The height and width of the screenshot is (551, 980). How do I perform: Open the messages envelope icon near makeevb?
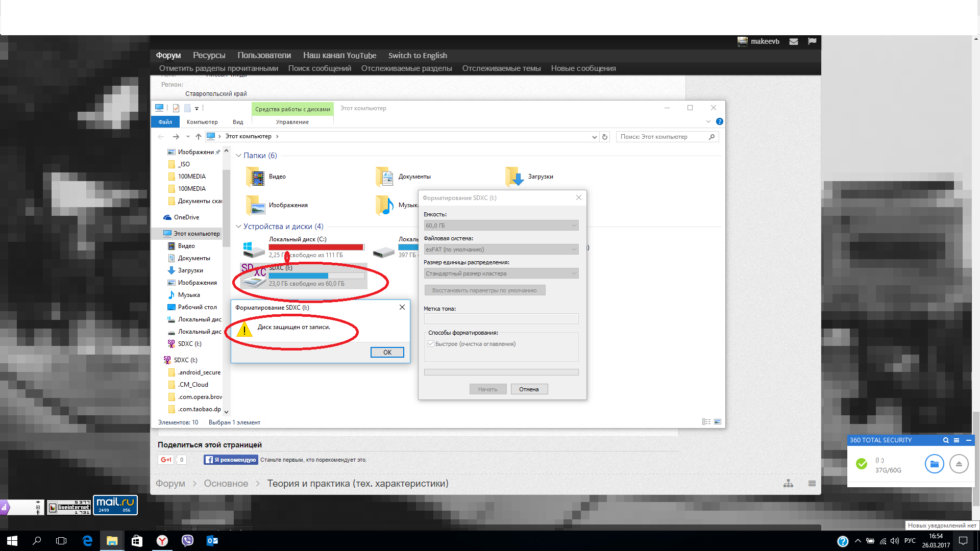(793, 41)
